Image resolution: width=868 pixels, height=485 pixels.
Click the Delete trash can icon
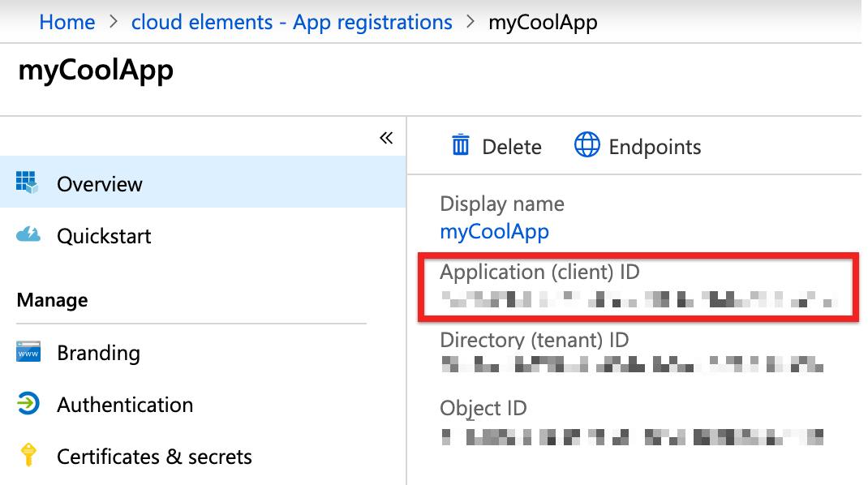[x=461, y=146]
